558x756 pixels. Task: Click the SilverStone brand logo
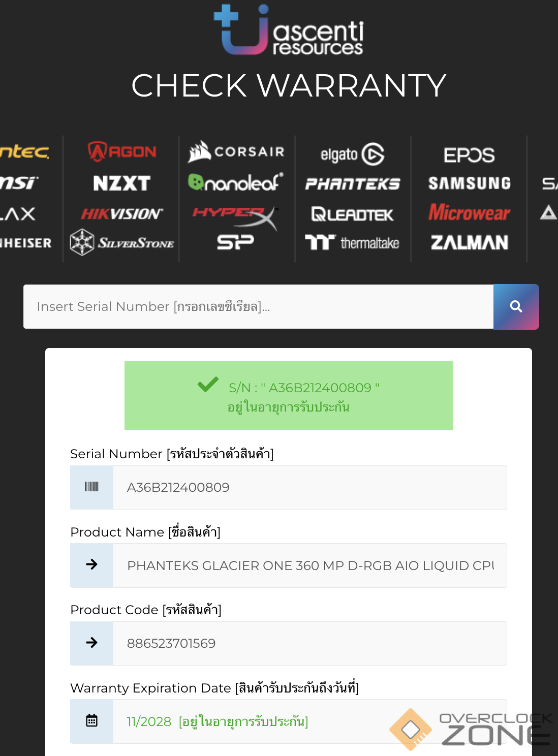tap(122, 242)
